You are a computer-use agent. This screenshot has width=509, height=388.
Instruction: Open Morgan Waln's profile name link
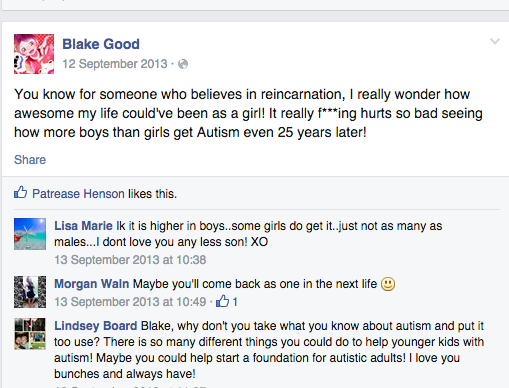click(92, 284)
